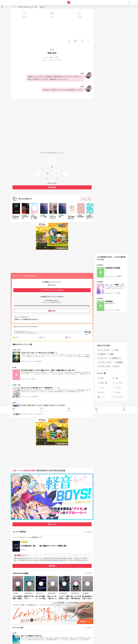
Task: Select 鬼滅の刃 tag
Action: pos(102,354)
